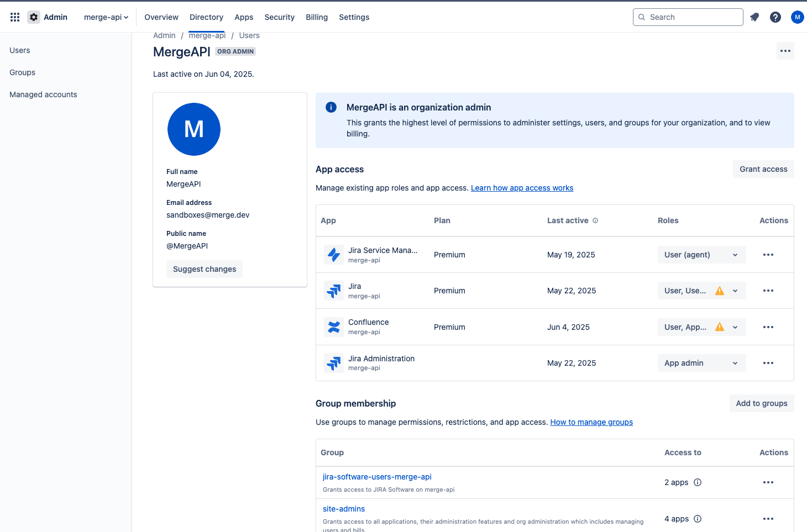Open your profile avatar in the top bar
The width and height of the screenshot is (807, 532).
pos(797,17)
